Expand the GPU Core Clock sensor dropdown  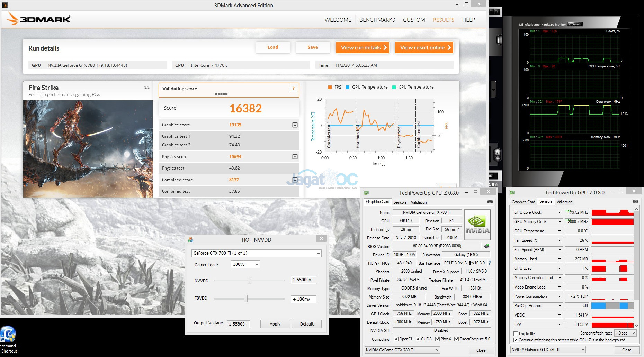(559, 212)
